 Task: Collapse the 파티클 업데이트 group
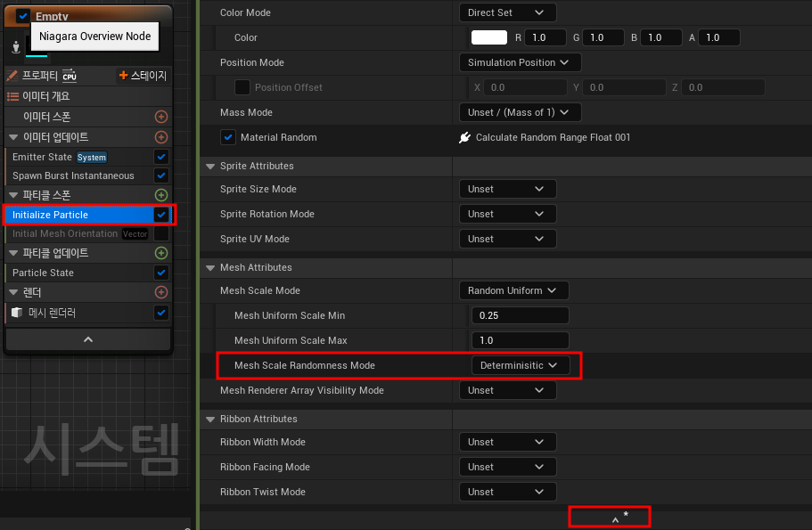point(13,253)
